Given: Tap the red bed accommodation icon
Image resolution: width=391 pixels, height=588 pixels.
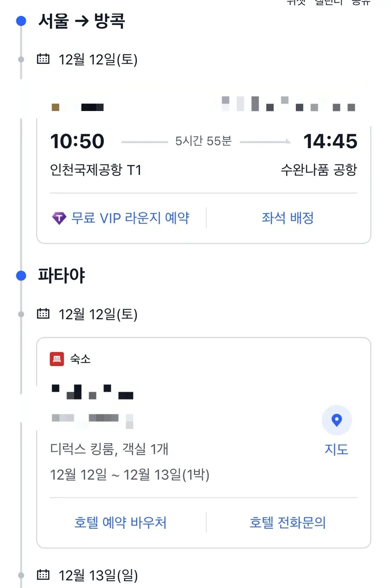Looking at the screenshot, I should (x=57, y=359).
